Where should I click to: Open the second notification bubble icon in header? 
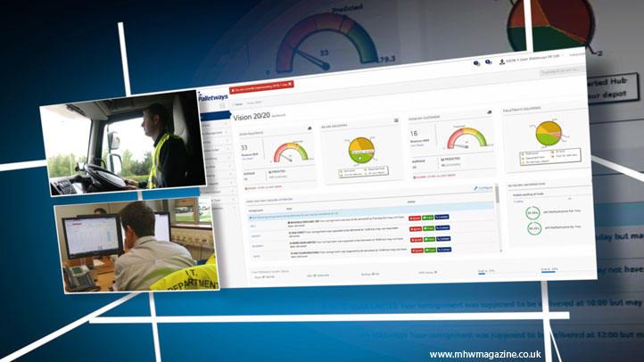click(x=488, y=62)
